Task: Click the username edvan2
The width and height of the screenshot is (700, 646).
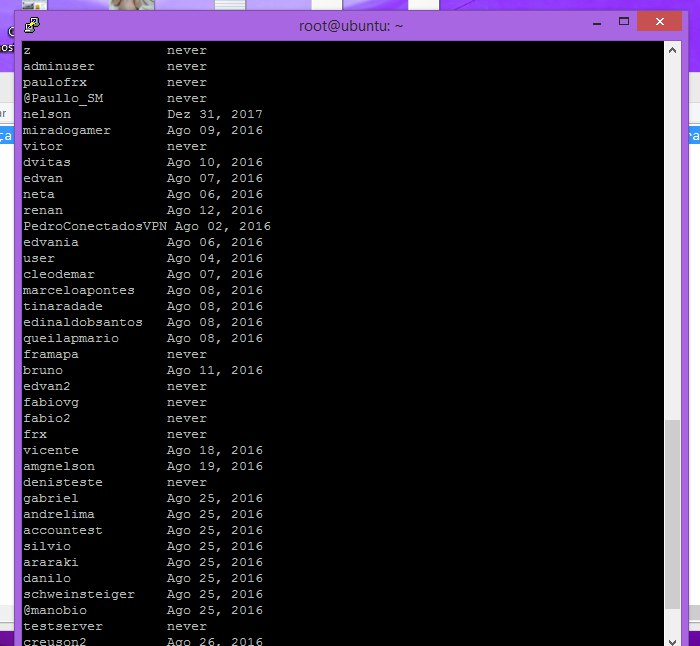Action: 47,386
